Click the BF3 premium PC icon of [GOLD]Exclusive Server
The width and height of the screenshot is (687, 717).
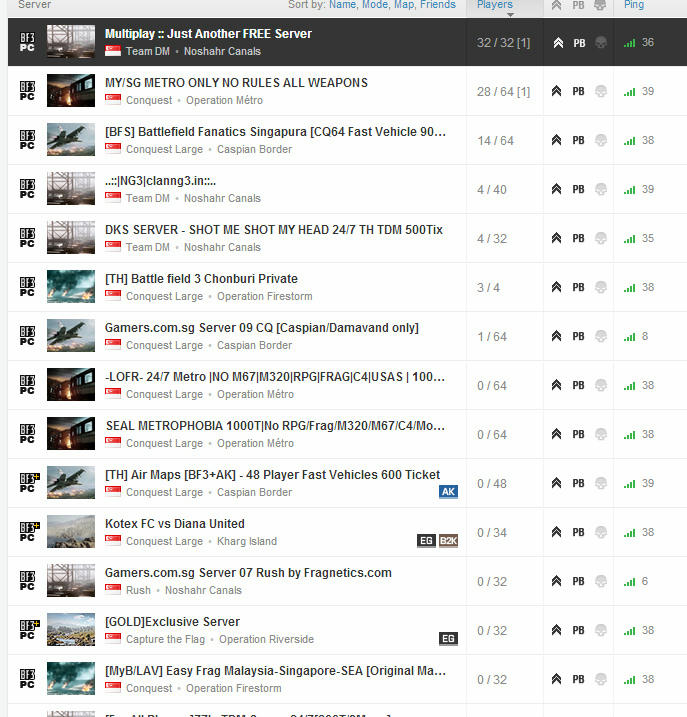click(29, 630)
